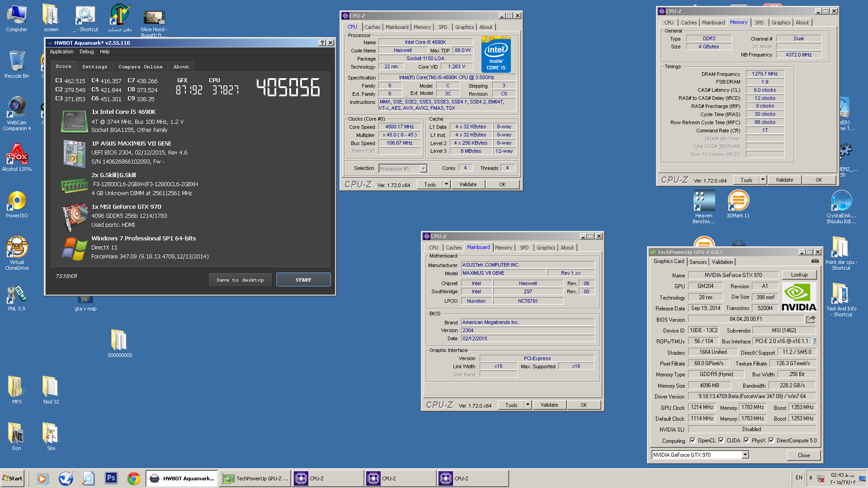Switch to Compare Online tab in Aquamark

[x=141, y=66]
